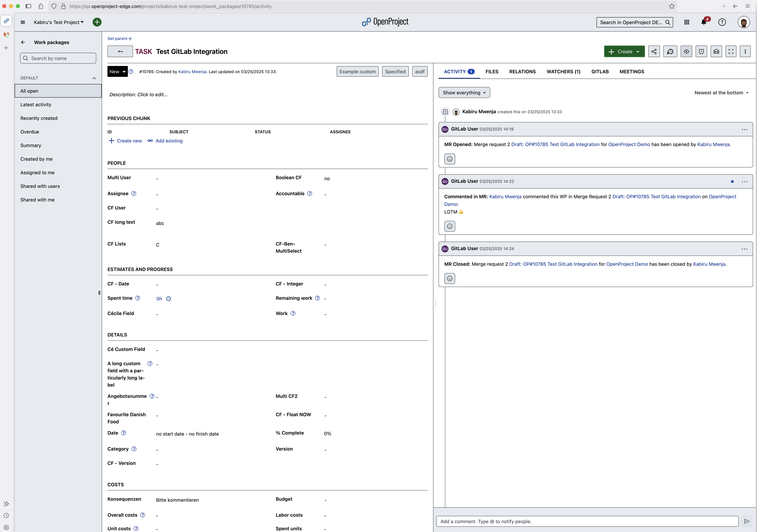757x532 pixels.
Task: Open help via the question mark icon
Action: point(722,22)
